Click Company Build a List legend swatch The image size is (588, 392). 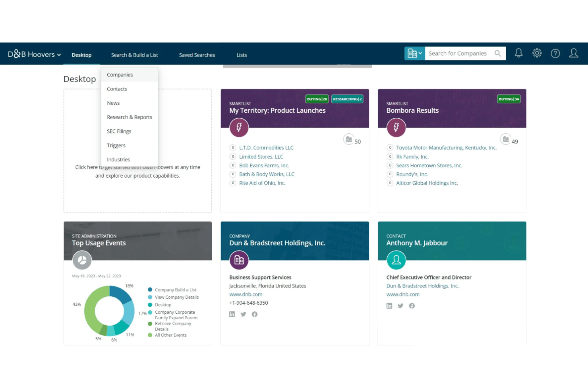click(x=150, y=290)
